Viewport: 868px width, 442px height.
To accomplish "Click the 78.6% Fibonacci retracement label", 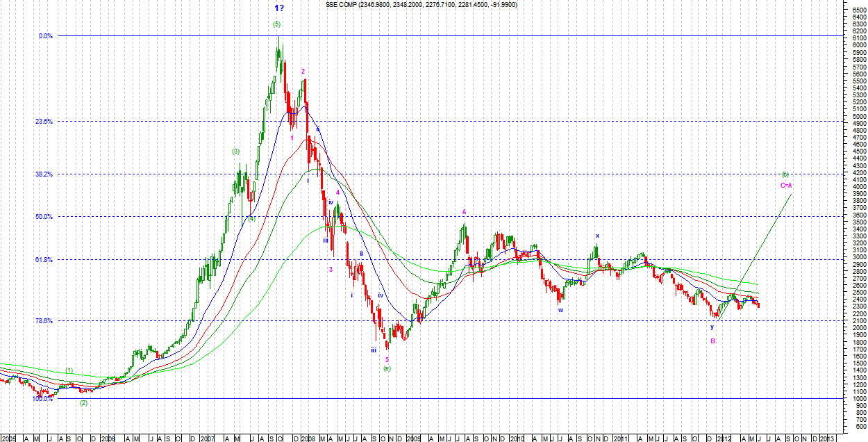I will pyautogui.click(x=44, y=321).
